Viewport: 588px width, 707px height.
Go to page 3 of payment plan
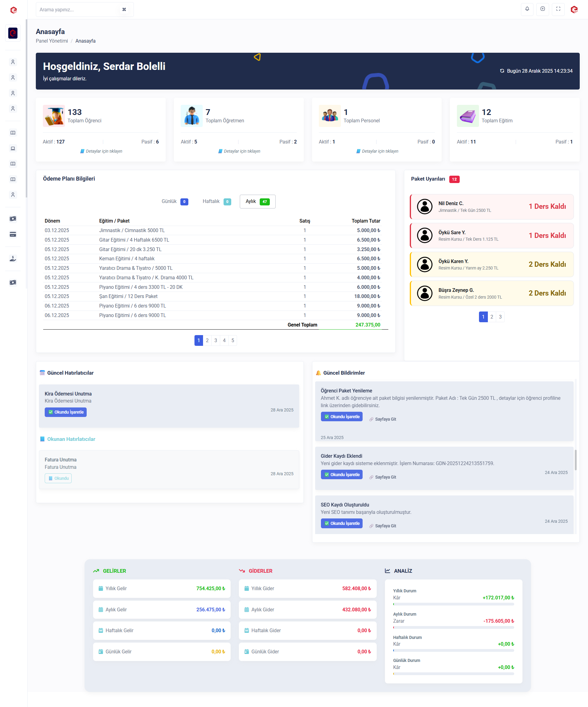click(216, 340)
